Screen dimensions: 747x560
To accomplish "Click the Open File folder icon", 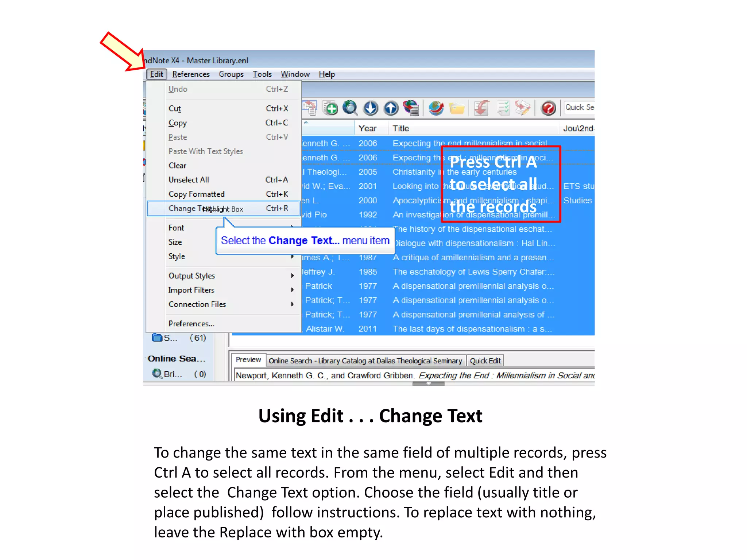I will (x=456, y=108).
